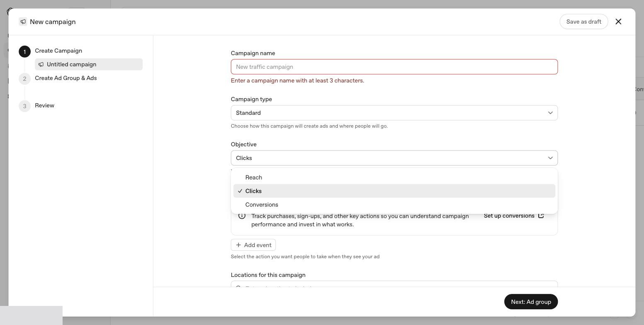Collapse the Objective dropdown showing Clicks
The width and height of the screenshot is (644, 325).
pyautogui.click(x=394, y=158)
